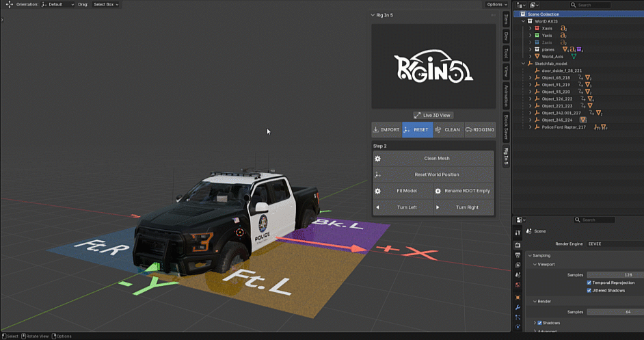Toggle the Jittered Shadows checkbox
The image size is (644, 340).
589,291
